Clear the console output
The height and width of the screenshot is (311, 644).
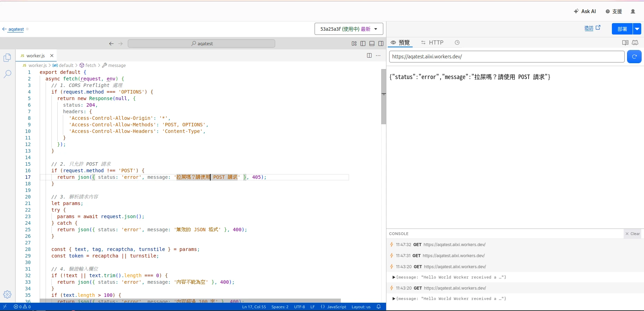pyautogui.click(x=633, y=234)
